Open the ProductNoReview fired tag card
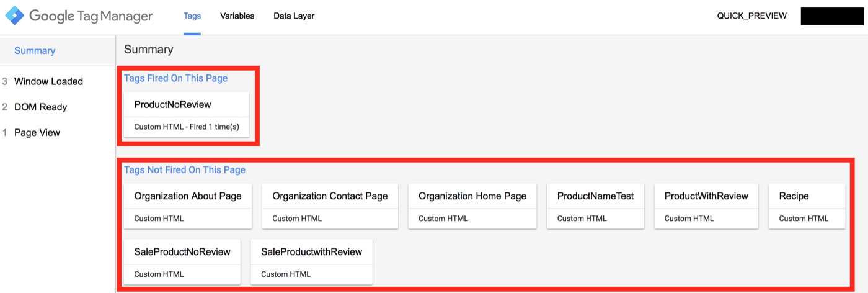The height and width of the screenshot is (293, 868). (x=187, y=115)
